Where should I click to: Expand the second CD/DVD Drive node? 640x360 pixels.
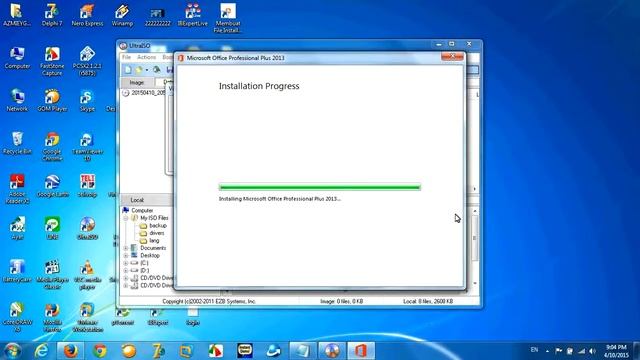tap(126, 286)
